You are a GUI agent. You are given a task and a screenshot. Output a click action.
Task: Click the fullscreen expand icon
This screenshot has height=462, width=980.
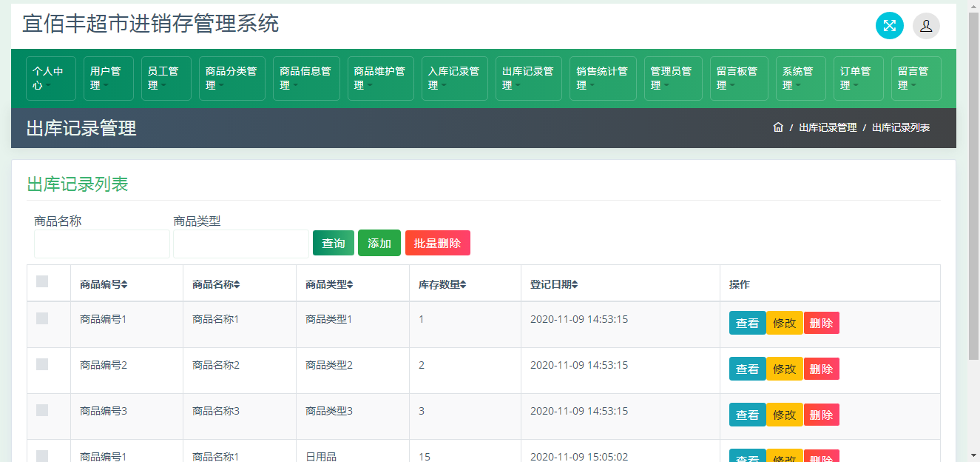click(x=889, y=26)
